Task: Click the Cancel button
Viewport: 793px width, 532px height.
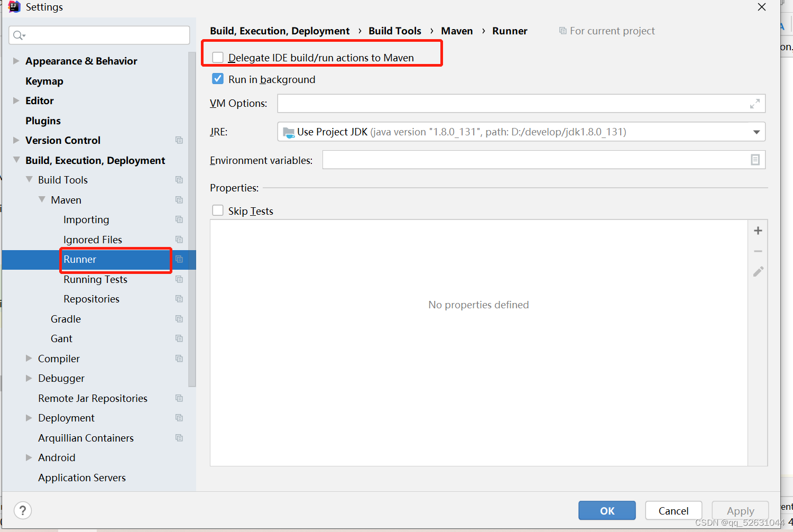Action: point(673,510)
